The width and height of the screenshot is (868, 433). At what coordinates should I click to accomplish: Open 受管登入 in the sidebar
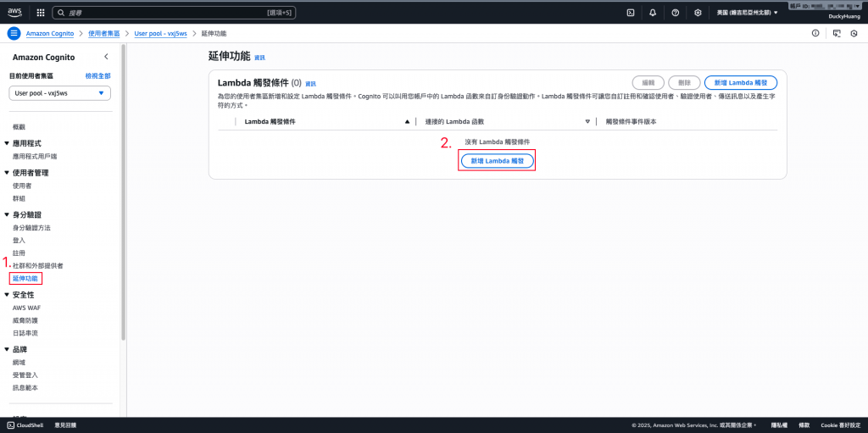click(25, 375)
